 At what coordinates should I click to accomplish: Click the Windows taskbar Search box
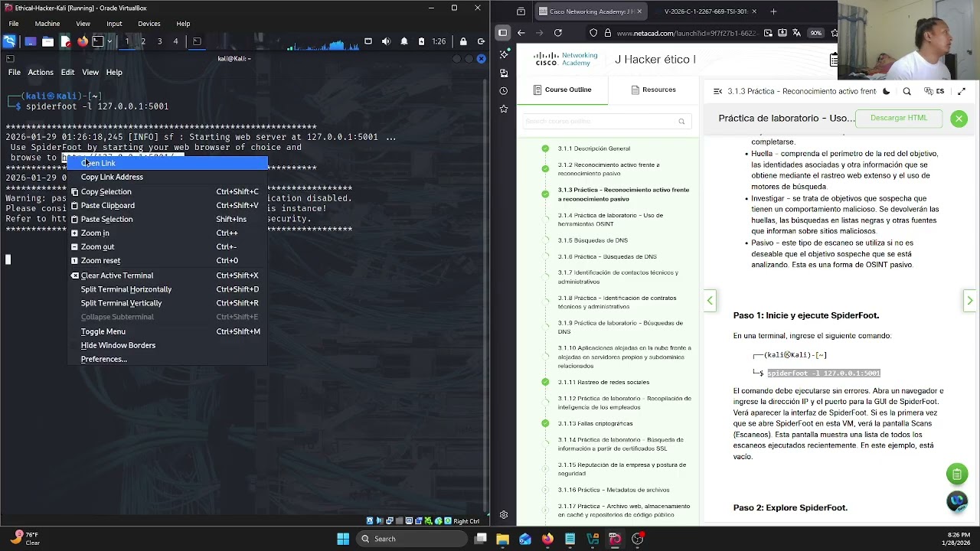[x=413, y=539]
